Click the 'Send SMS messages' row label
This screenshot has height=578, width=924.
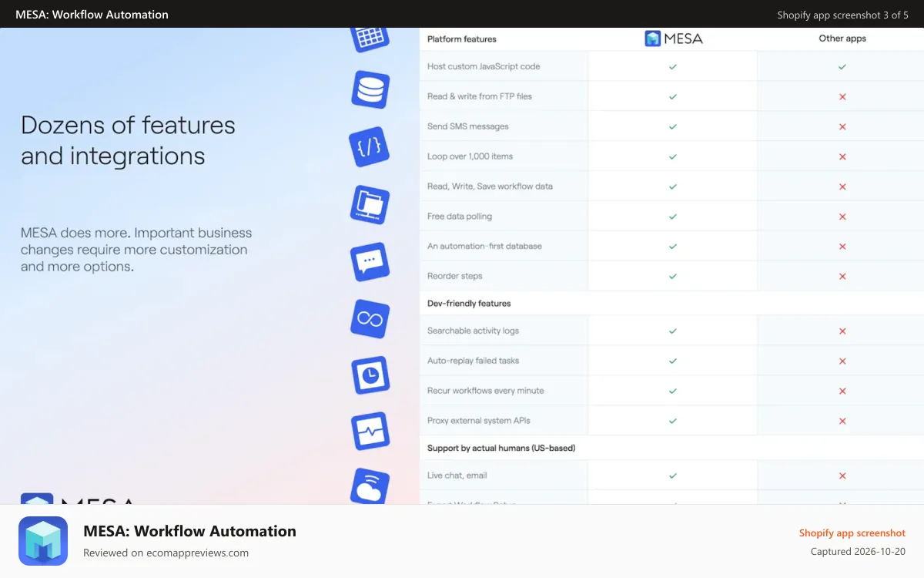tap(468, 126)
